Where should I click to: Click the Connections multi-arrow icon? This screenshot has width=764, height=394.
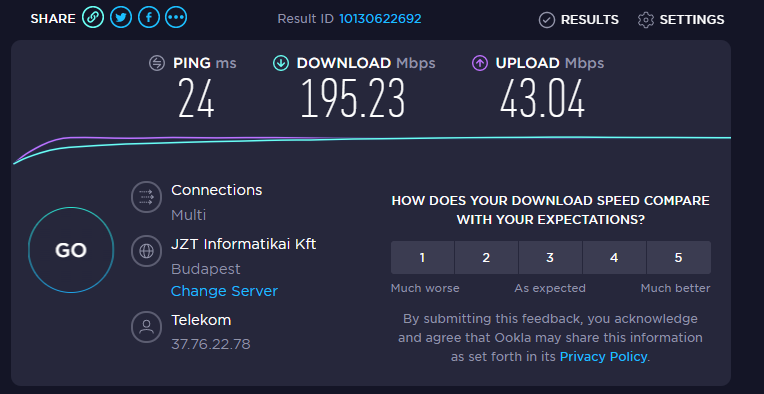pyautogui.click(x=146, y=197)
